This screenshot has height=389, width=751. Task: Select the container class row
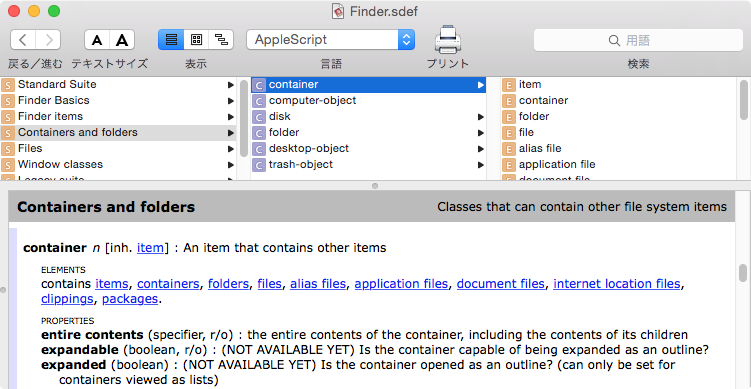pyautogui.click(x=368, y=85)
